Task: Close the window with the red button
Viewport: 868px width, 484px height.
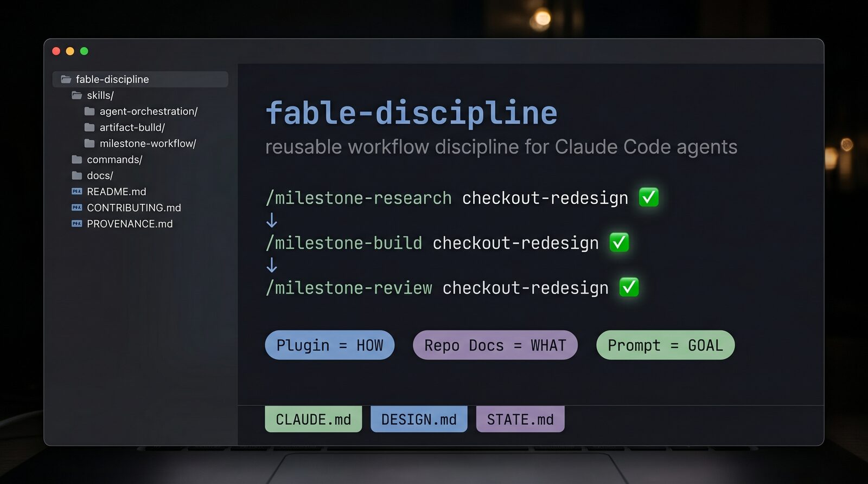Action: pos(56,51)
